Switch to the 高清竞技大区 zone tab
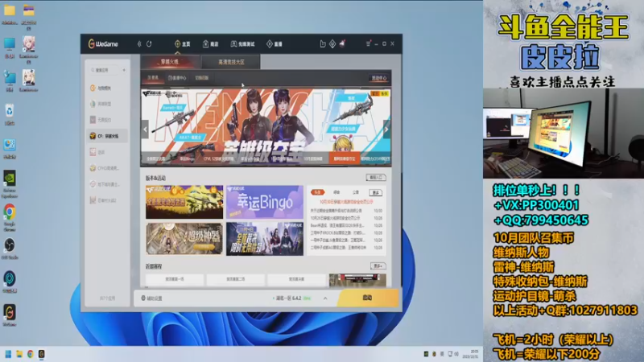644x362 pixels. click(x=231, y=62)
